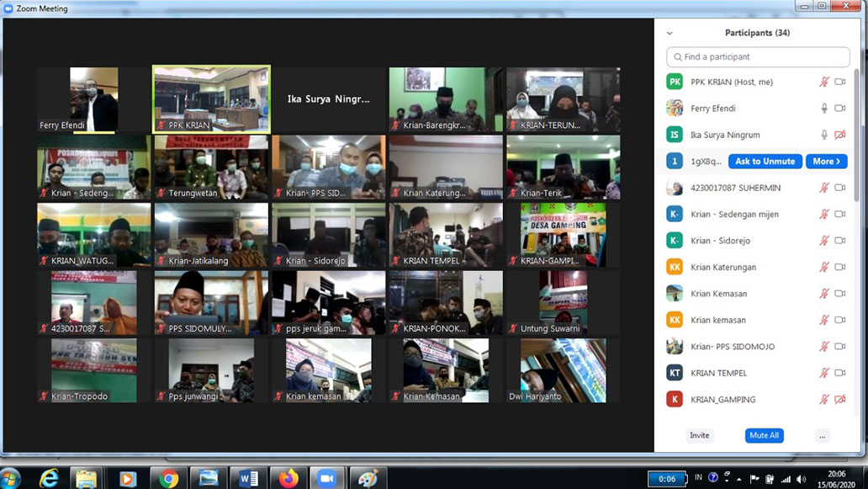Click in the Find a participant search box
This screenshot has height=489, width=868.
(758, 56)
